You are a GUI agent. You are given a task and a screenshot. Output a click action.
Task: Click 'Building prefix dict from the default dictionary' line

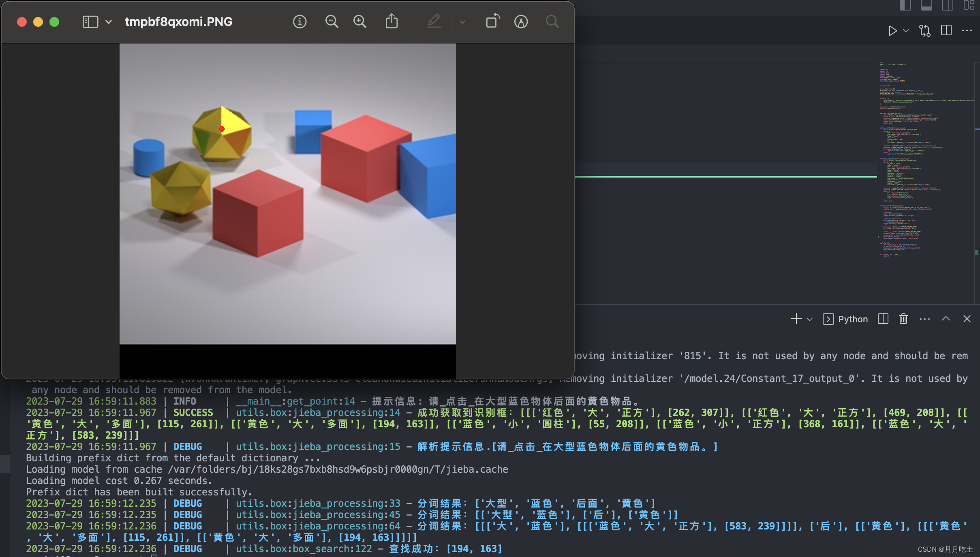(x=173, y=458)
